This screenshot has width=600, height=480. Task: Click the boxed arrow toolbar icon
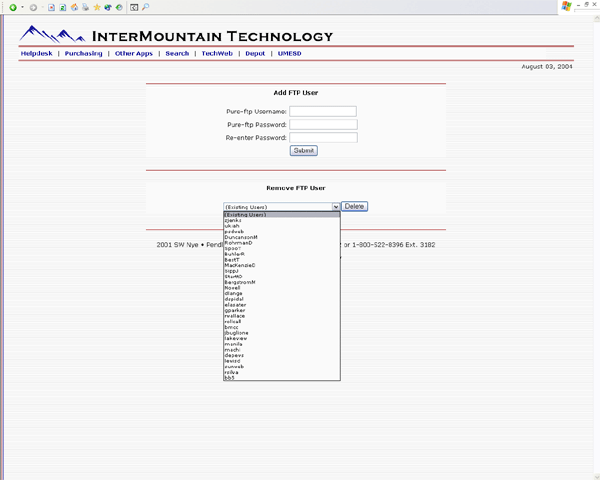[x=134, y=7]
